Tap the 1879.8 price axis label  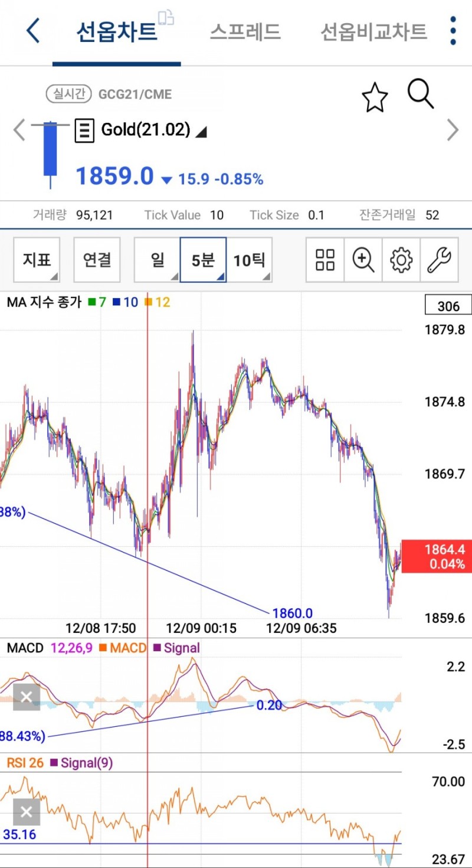[x=445, y=329]
